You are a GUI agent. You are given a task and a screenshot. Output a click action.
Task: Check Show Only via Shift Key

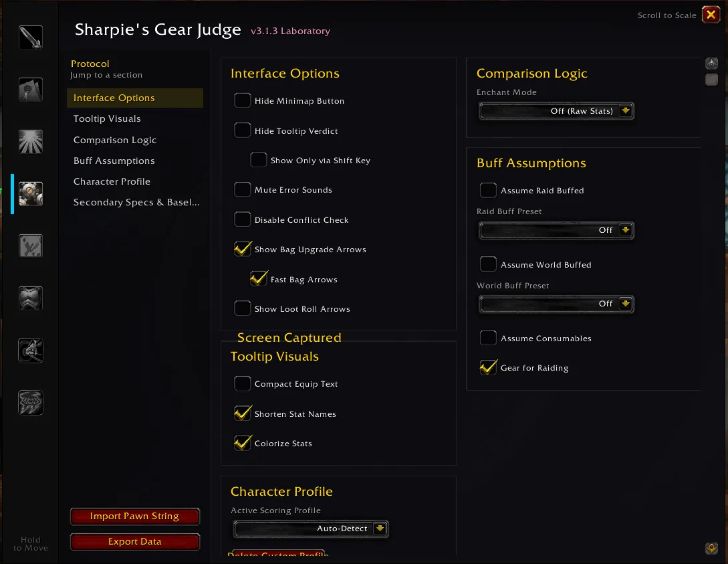[259, 160]
